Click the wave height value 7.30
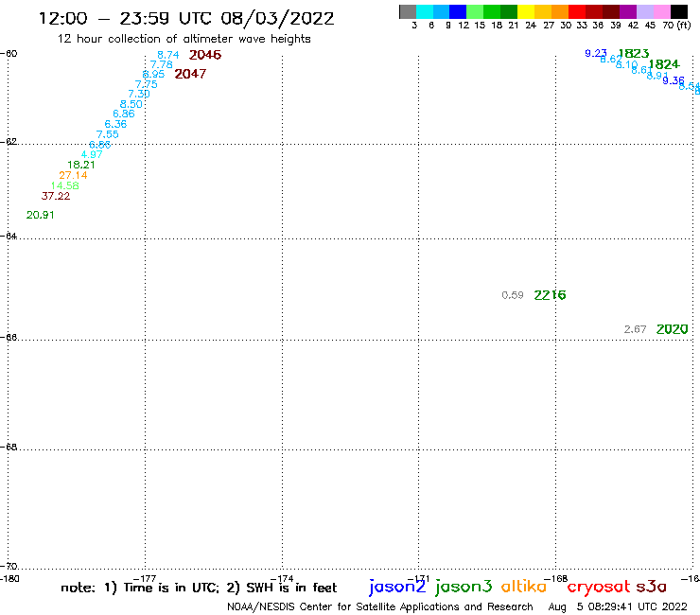Image resolution: width=700 pixels, height=615 pixels. 139,94
